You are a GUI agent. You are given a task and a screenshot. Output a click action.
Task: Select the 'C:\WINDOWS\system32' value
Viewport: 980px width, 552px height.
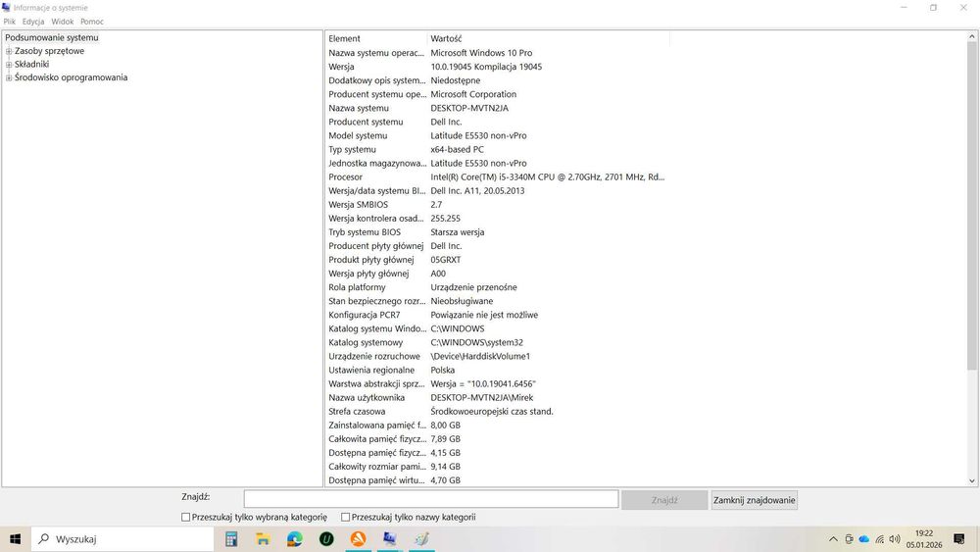pyautogui.click(x=477, y=342)
